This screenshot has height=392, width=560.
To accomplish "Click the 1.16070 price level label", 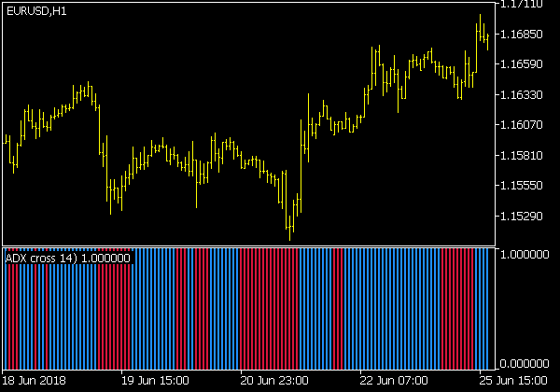I will 522,125.
